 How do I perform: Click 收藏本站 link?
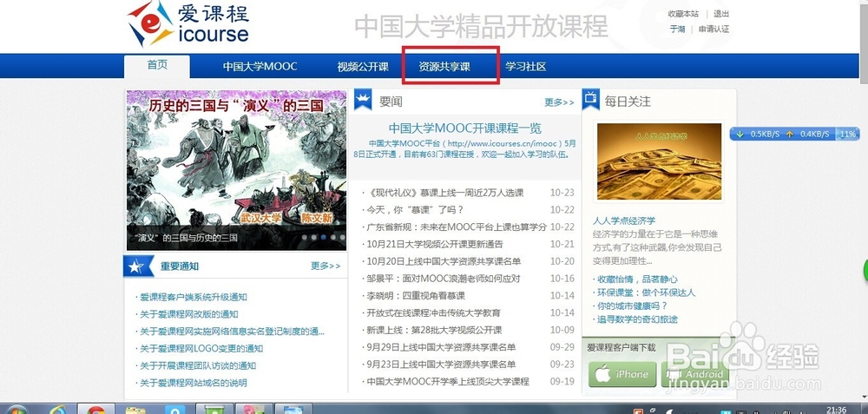click(x=683, y=14)
